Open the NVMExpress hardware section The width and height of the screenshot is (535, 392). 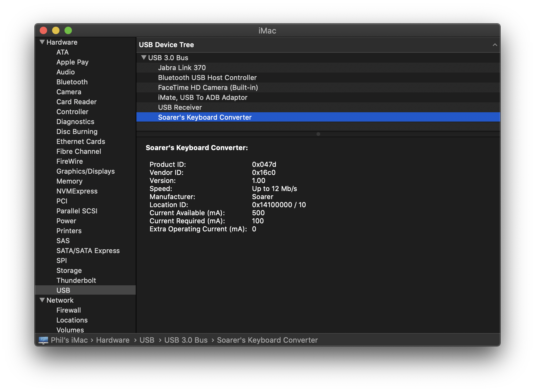click(x=77, y=191)
